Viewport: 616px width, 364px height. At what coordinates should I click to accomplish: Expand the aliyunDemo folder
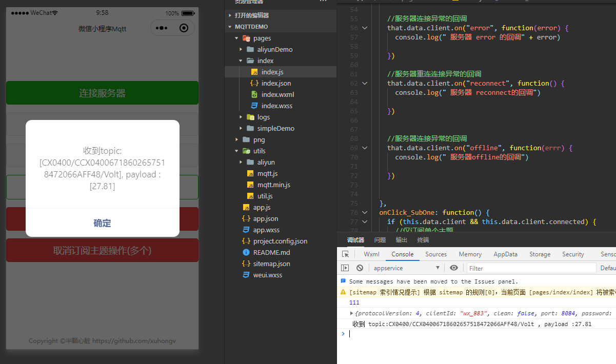tap(241, 49)
